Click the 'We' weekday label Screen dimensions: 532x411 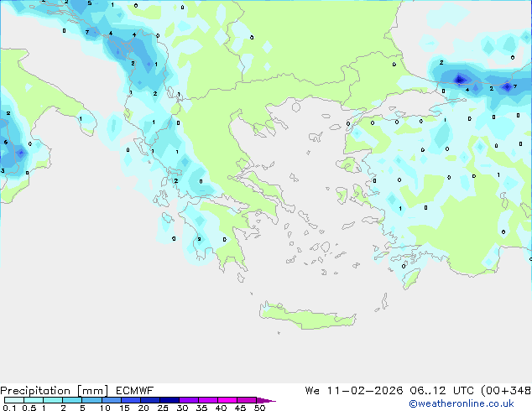tap(312, 391)
